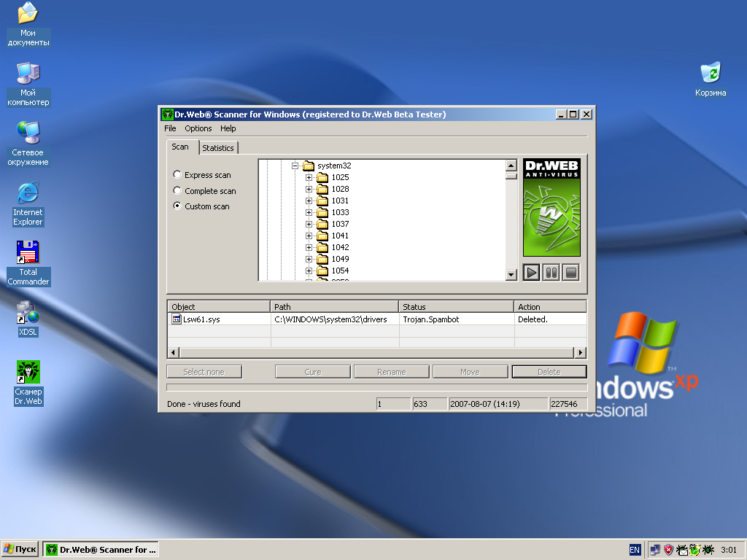747x560 pixels.
Task: Click the Move button
Action: [471, 372]
